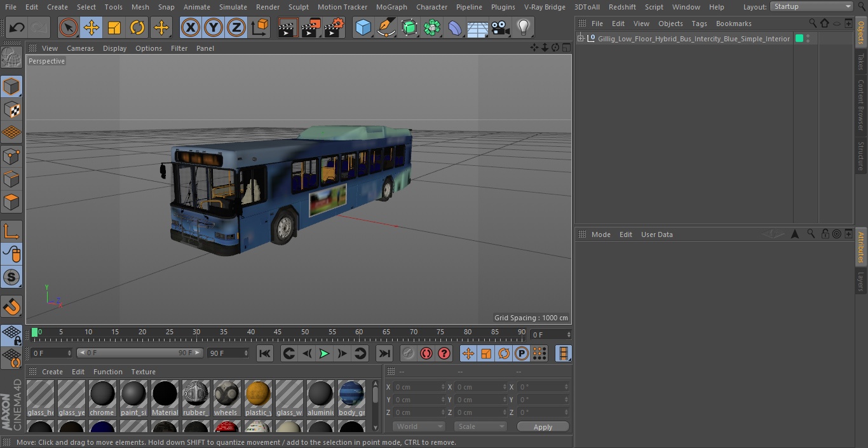Viewport: 868px width, 448px height.
Task: Toggle Y axis lock
Action: click(214, 27)
